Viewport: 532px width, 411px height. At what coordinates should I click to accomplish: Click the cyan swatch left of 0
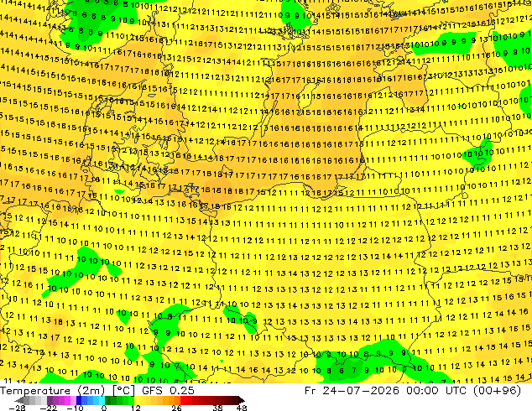point(102,400)
